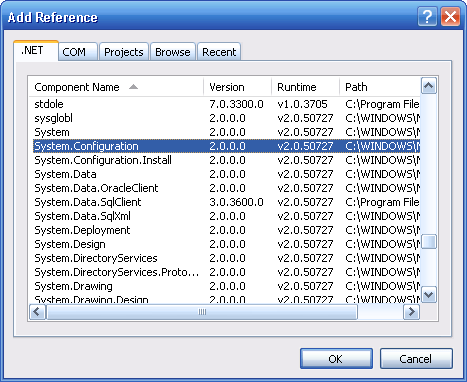Select the System.Data.SqlXml row
The image size is (467, 382).
point(226,216)
